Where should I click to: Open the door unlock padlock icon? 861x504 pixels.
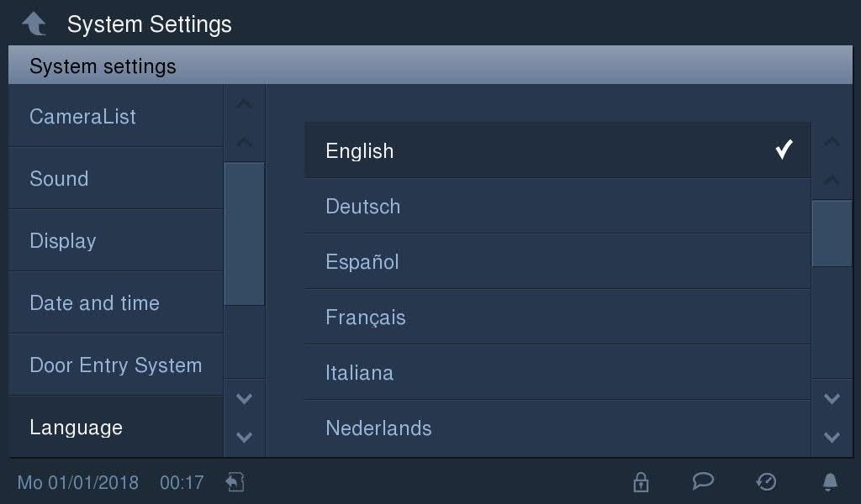point(641,482)
